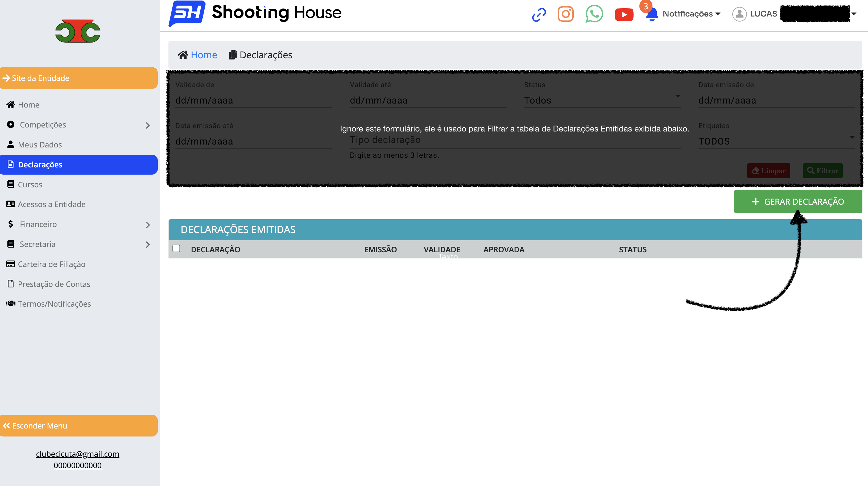This screenshot has width=868, height=486.
Task: Click the Termos/Notificações handshake icon
Action: pyautogui.click(x=11, y=303)
